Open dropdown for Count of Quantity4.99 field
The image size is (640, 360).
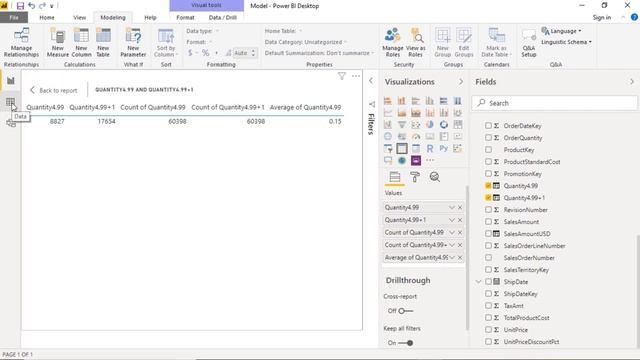(x=451, y=233)
